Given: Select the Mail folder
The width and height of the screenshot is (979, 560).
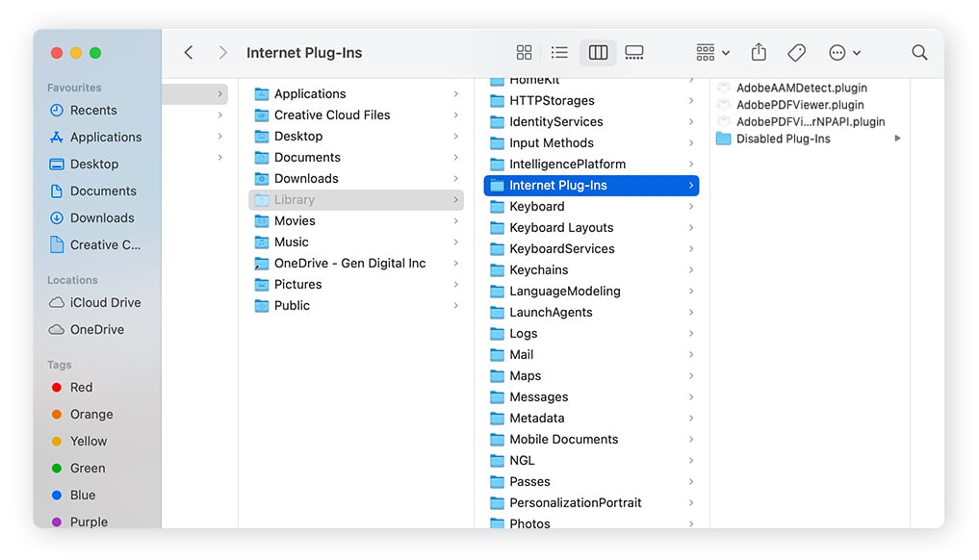Looking at the screenshot, I should pos(591,355).
